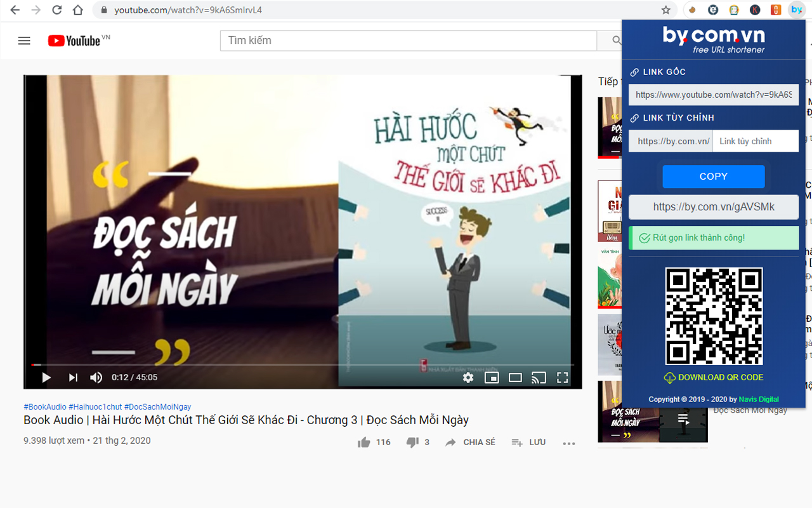Click the Link tùy chỉnh input field
This screenshot has width=812, height=508.
(x=756, y=141)
